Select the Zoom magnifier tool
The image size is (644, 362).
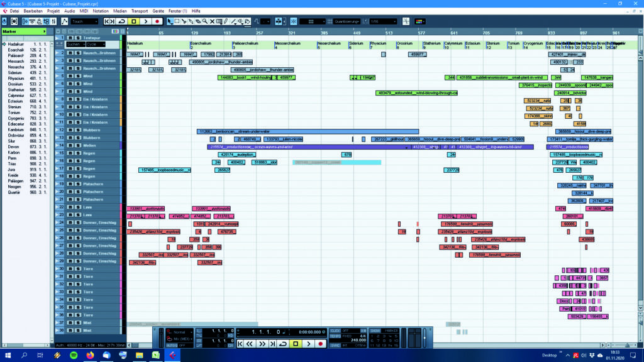coord(205,21)
